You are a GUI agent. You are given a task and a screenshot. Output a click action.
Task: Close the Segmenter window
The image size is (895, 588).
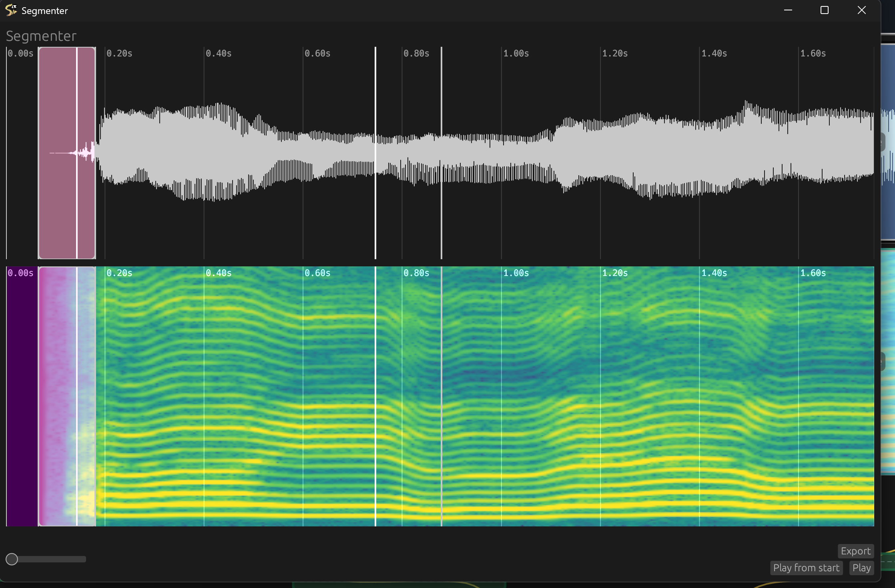[x=861, y=10]
